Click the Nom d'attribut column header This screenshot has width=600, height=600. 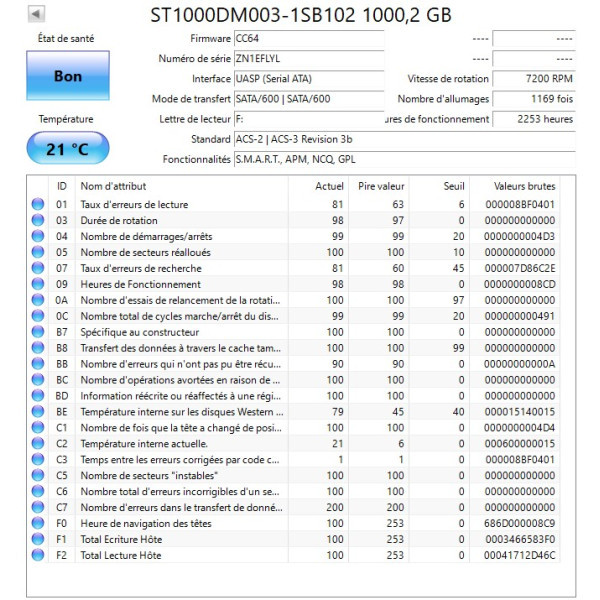pos(182,186)
